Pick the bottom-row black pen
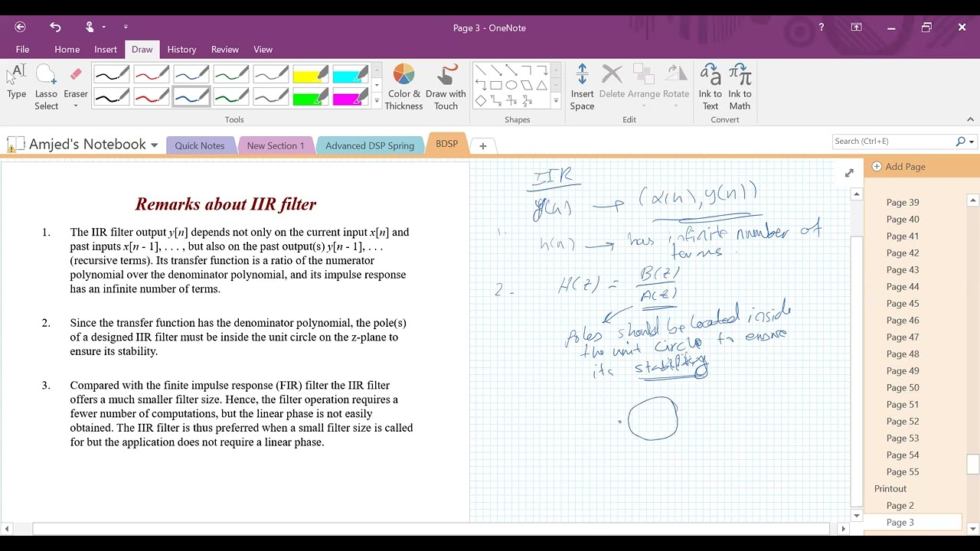Viewport: 980px width, 551px height. coord(112,97)
